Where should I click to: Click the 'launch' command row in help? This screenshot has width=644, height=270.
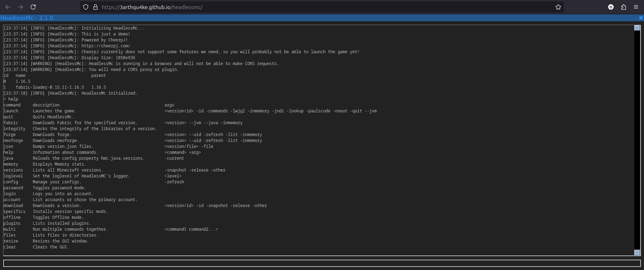pos(11,111)
